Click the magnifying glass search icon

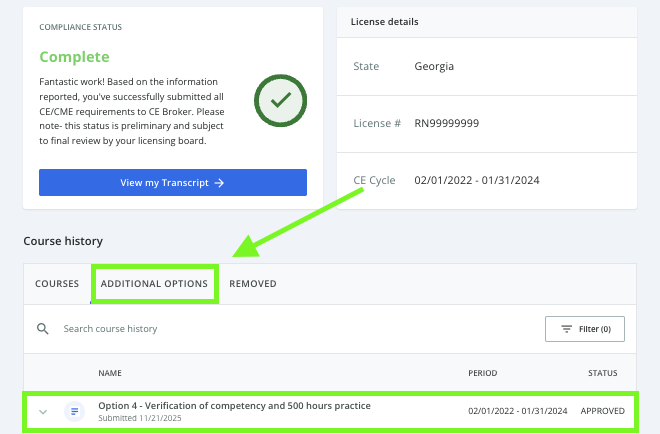click(42, 328)
